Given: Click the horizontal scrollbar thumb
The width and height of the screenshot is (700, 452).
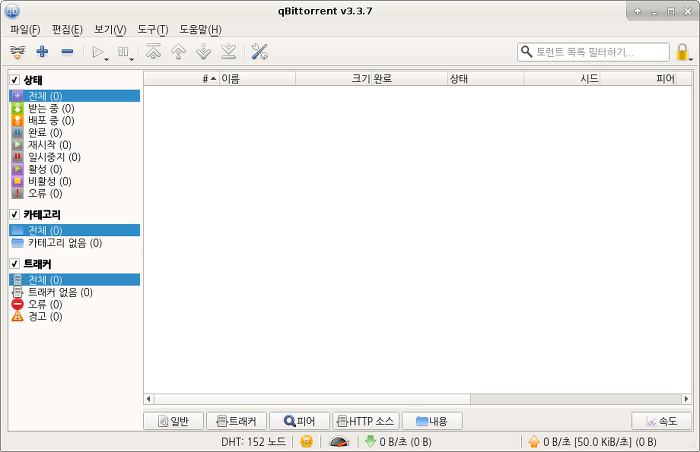Looking at the screenshot, I should pyautogui.click(x=312, y=398).
